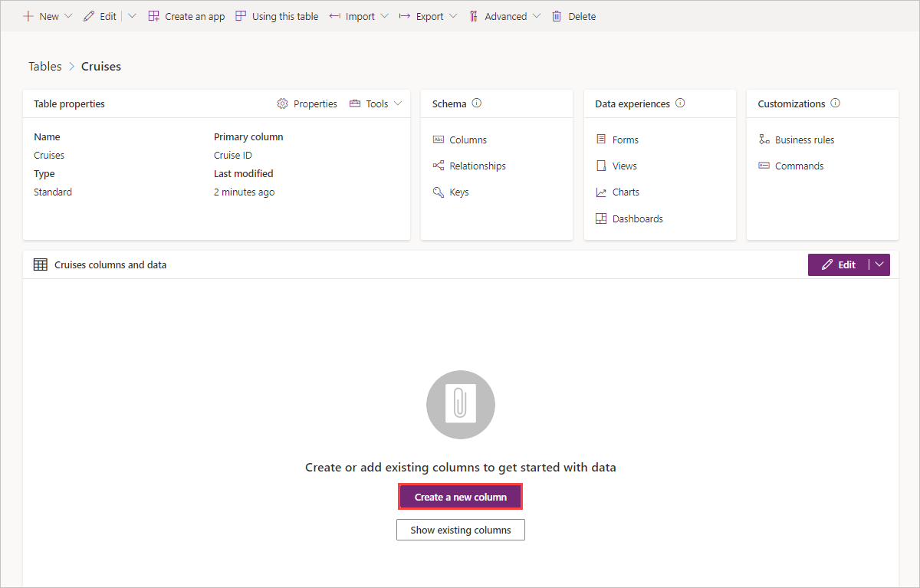Create a new column for the table

(460, 496)
